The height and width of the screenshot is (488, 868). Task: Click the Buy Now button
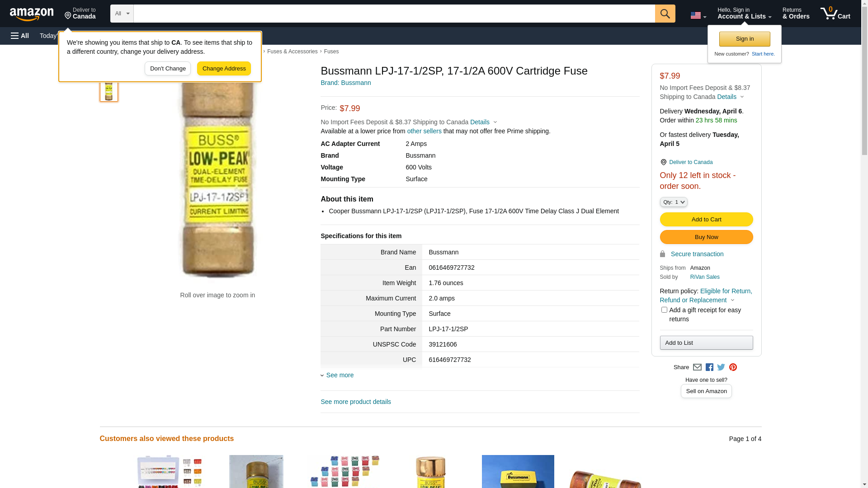pyautogui.click(x=706, y=237)
